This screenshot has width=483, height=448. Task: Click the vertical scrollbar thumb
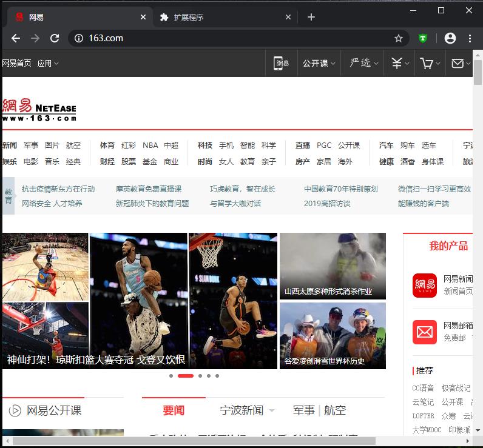[x=478, y=72]
